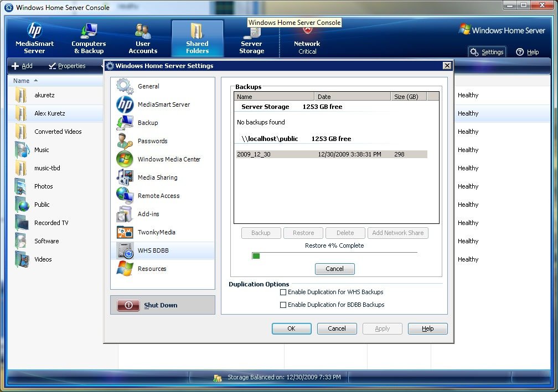Click the General gear icon in settings
This screenshot has width=558, height=392.
(125, 86)
